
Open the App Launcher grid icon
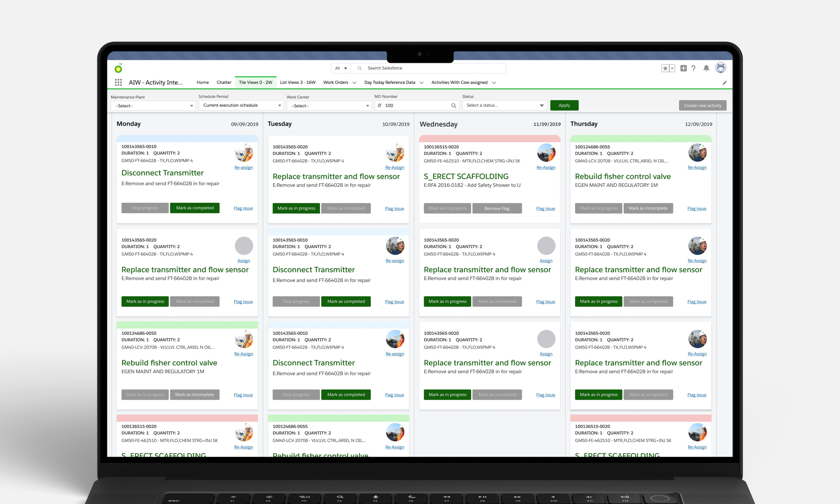[x=118, y=82]
